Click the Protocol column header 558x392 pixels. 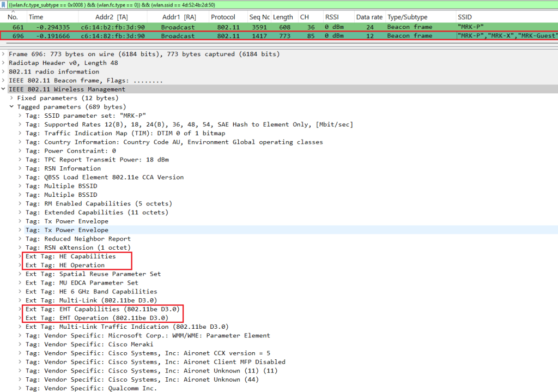point(223,17)
